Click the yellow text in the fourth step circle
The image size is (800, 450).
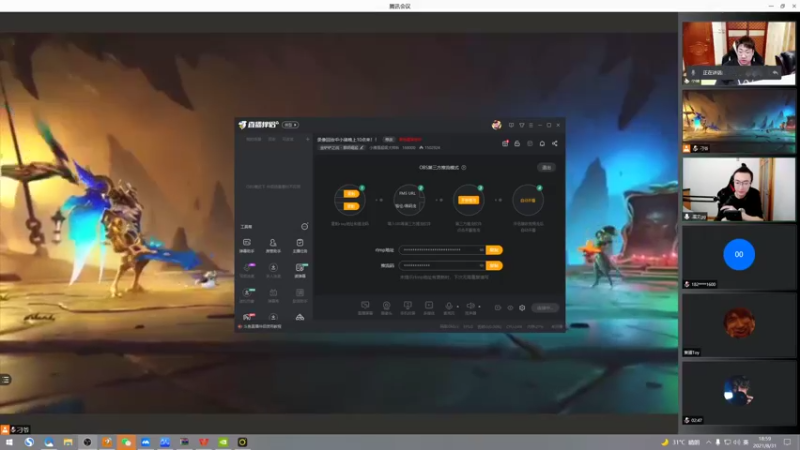528,201
